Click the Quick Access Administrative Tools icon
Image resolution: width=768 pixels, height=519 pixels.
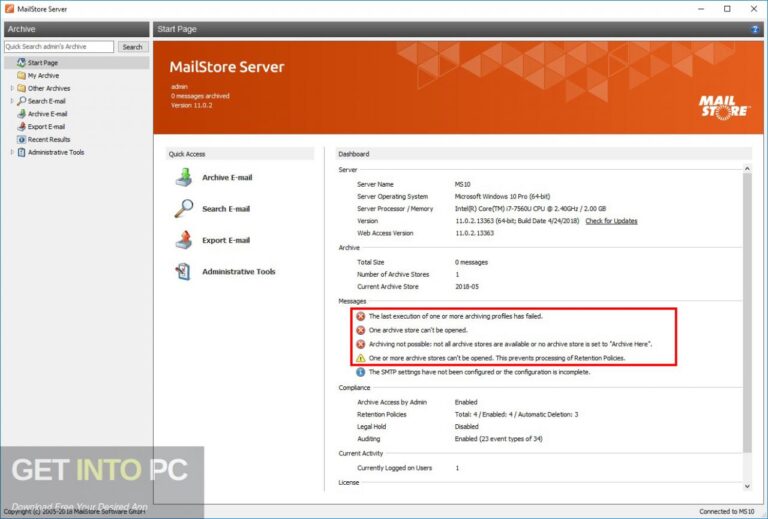point(184,272)
